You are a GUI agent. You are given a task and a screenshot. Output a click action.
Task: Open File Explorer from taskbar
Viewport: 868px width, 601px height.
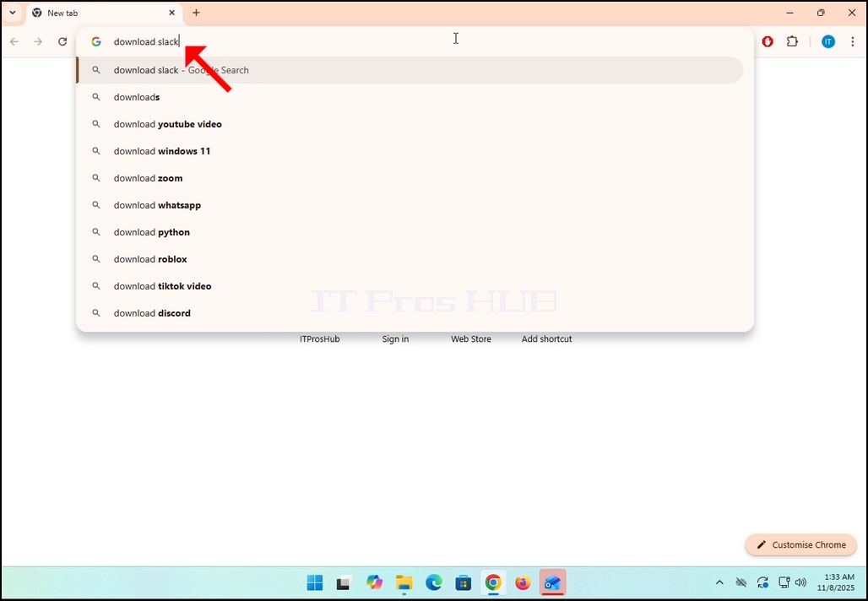coord(404,582)
